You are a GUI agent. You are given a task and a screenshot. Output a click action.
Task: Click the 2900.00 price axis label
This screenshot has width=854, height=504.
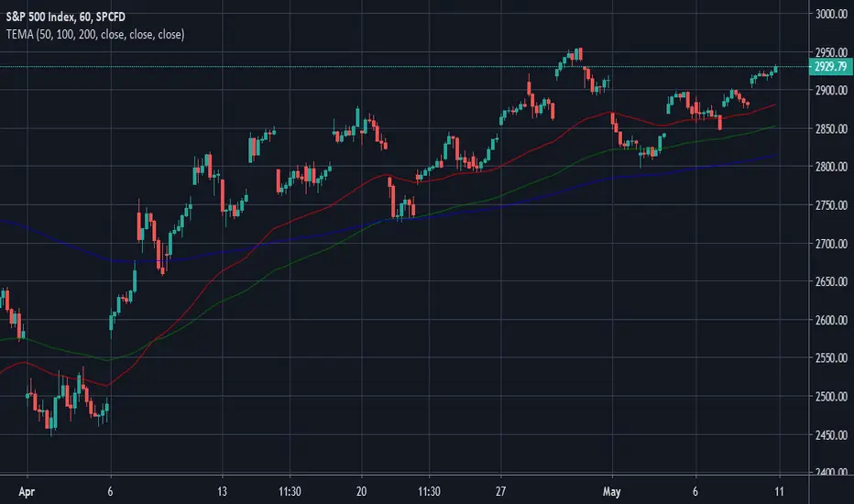tap(831, 91)
